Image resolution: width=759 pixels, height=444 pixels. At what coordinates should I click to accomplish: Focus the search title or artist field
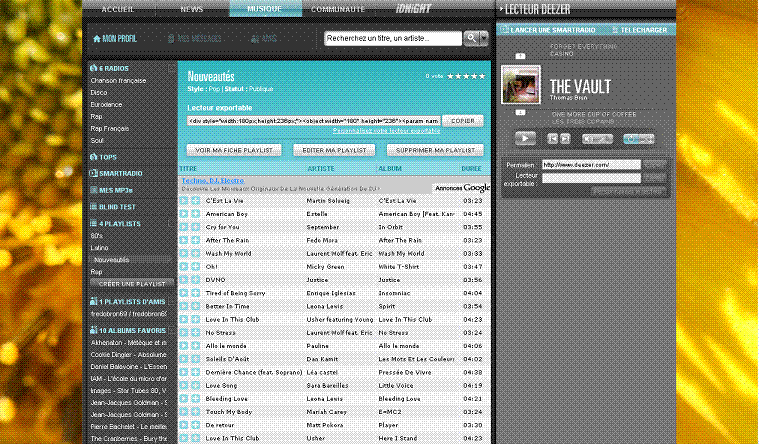tap(393, 38)
